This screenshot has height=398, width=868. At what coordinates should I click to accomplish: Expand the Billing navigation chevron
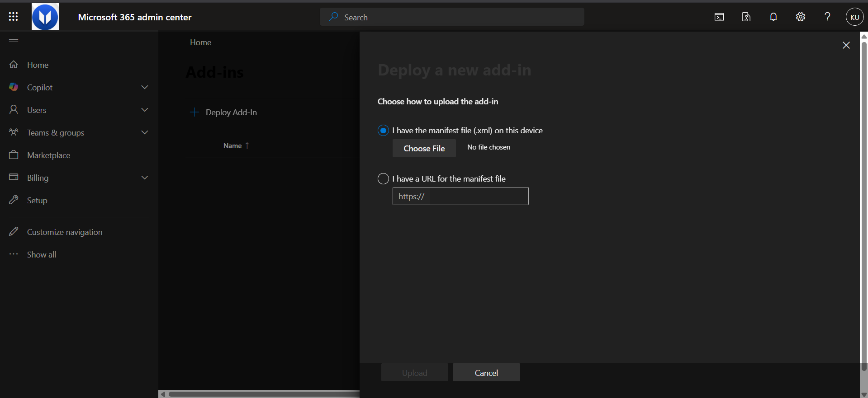click(145, 178)
